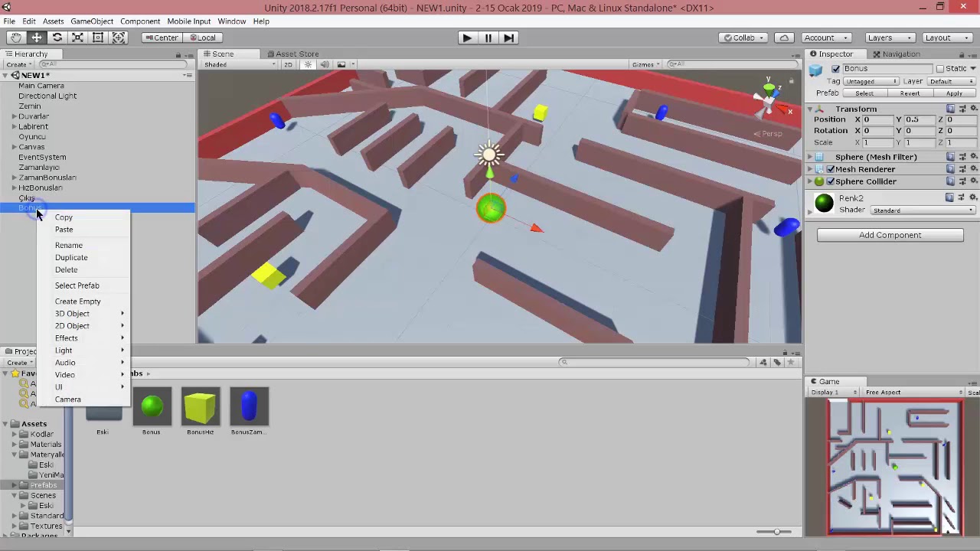
Task: Toggle scene effects image icon
Action: 341,64
